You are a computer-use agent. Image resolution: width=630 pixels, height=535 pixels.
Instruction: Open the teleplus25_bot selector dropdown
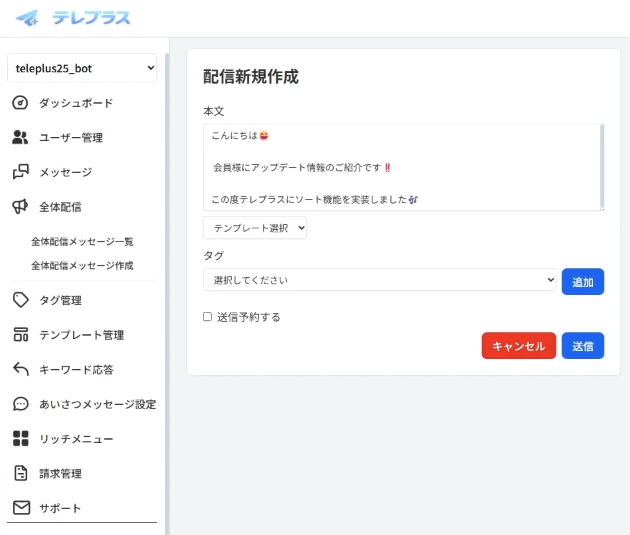pos(82,68)
